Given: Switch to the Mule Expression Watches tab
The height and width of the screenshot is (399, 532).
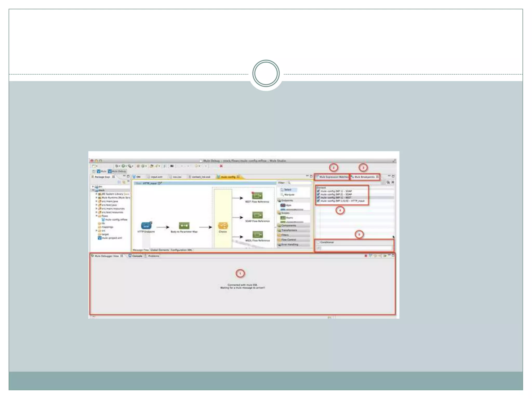Looking at the screenshot, I should click(333, 177).
